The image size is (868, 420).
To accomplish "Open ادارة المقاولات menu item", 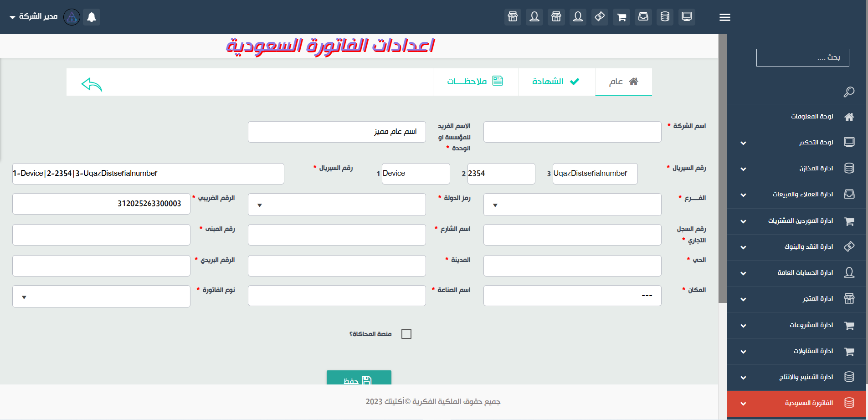I will coord(797,351).
